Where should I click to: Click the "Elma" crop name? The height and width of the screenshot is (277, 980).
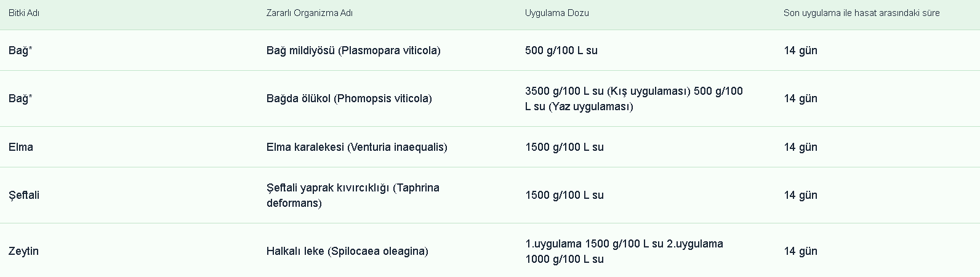[x=21, y=147]
